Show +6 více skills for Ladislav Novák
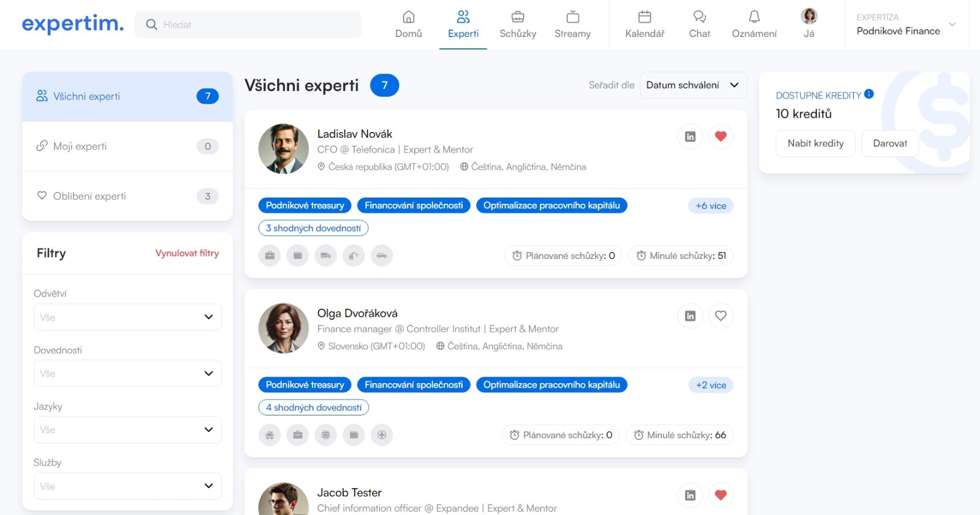The width and height of the screenshot is (980, 515). click(x=710, y=206)
